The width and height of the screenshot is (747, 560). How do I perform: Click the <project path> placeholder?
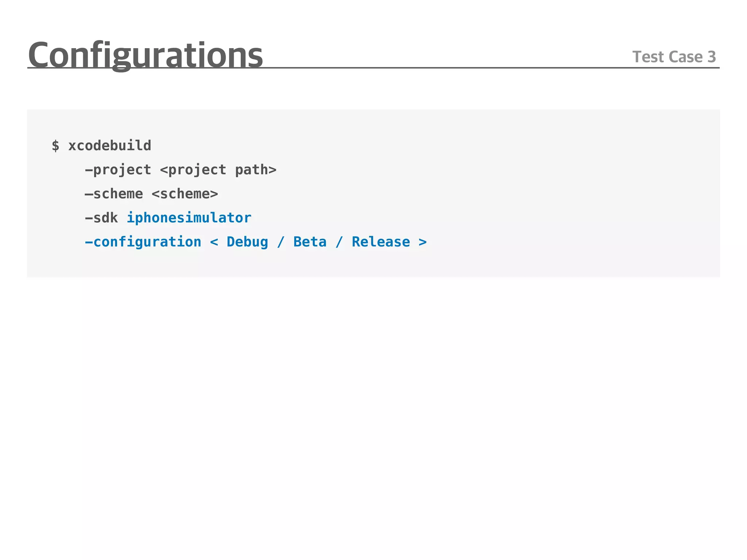click(x=218, y=170)
